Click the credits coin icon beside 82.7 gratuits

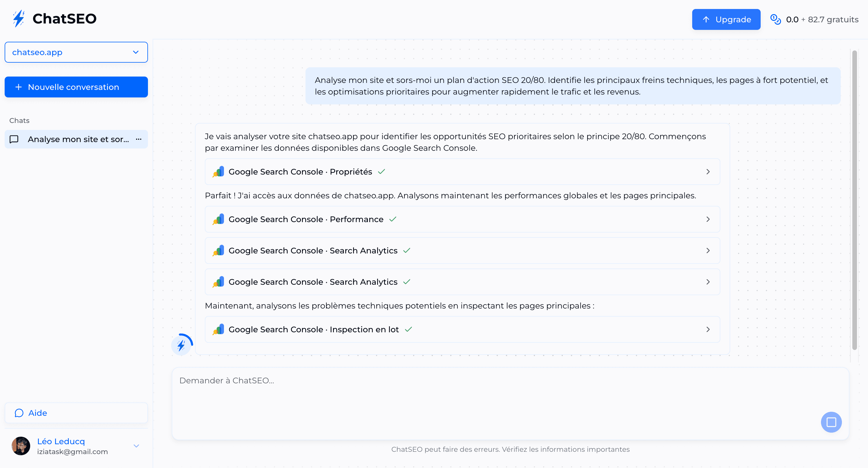point(775,19)
